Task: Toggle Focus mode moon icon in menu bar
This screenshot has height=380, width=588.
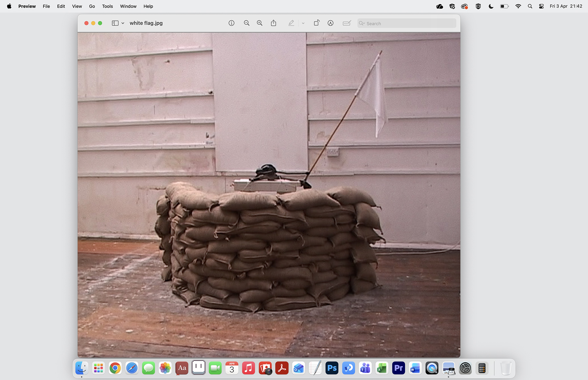Action: click(x=491, y=6)
